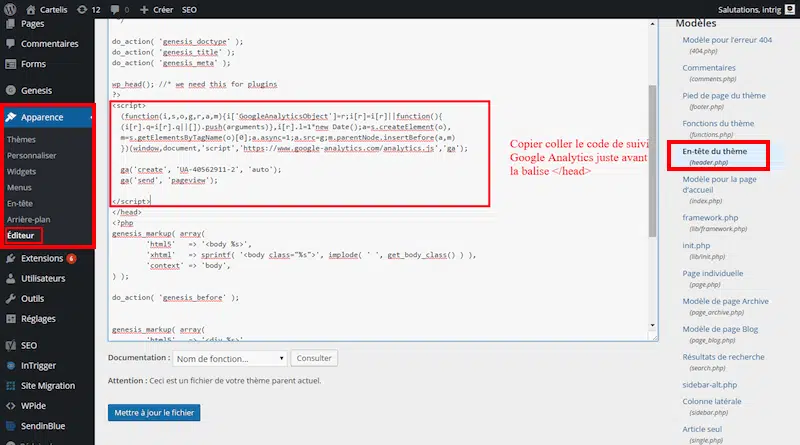Image resolution: width=800 pixels, height=445 pixels.
Task: Click the code editor vertical scrollbar
Action: (653, 150)
